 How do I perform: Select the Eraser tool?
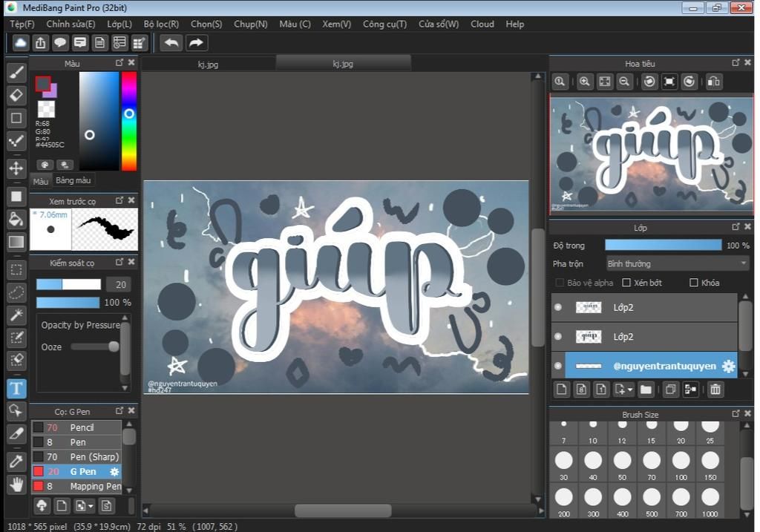click(x=16, y=96)
